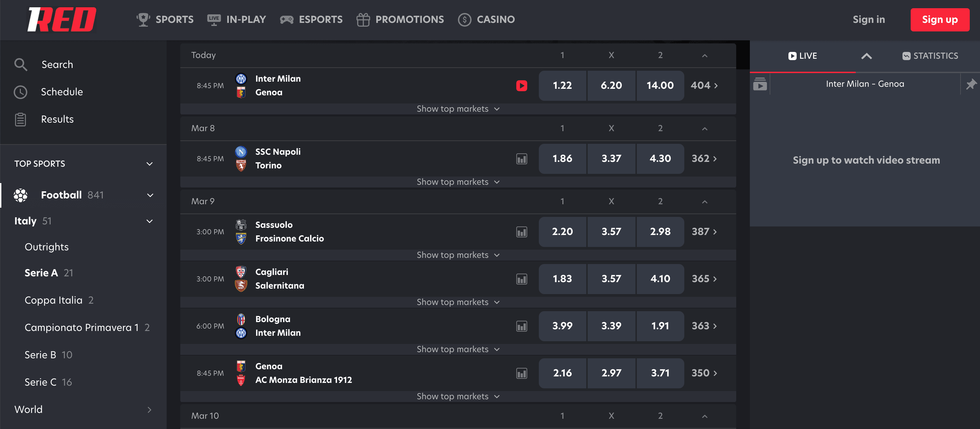The image size is (980, 429).
Task: Collapse the TOP SPORTS section
Action: tap(150, 164)
